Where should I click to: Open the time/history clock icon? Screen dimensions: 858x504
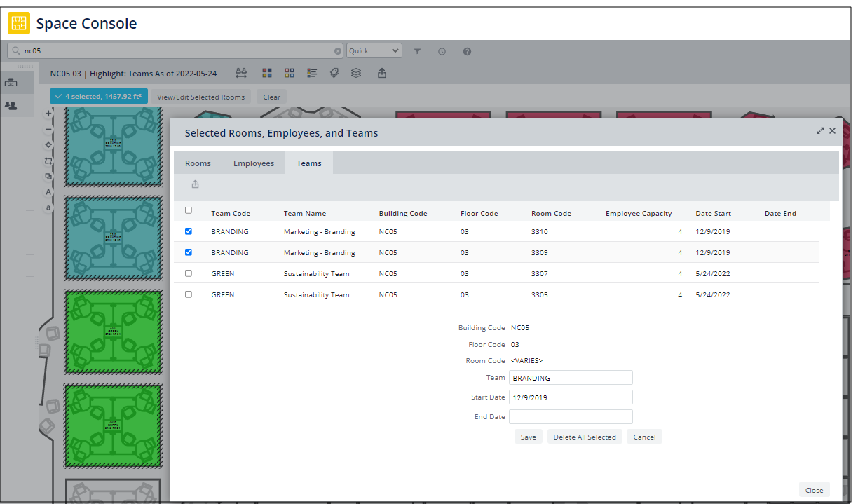point(442,51)
